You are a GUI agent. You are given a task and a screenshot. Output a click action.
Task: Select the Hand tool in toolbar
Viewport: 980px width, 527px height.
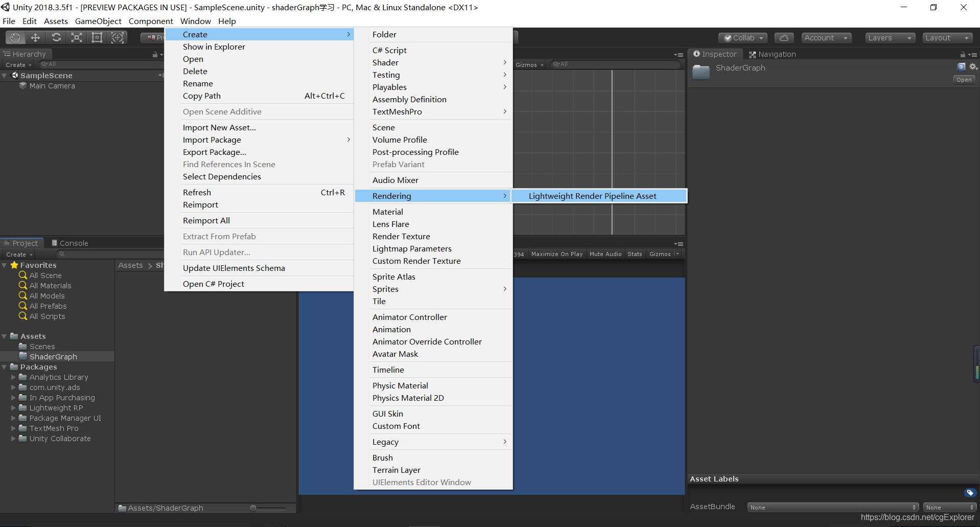pos(15,38)
